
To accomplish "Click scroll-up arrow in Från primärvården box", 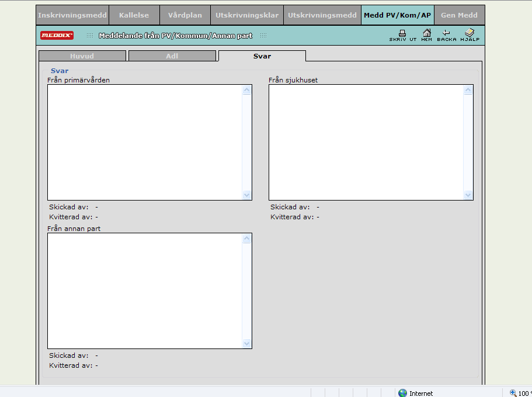I will point(246,90).
